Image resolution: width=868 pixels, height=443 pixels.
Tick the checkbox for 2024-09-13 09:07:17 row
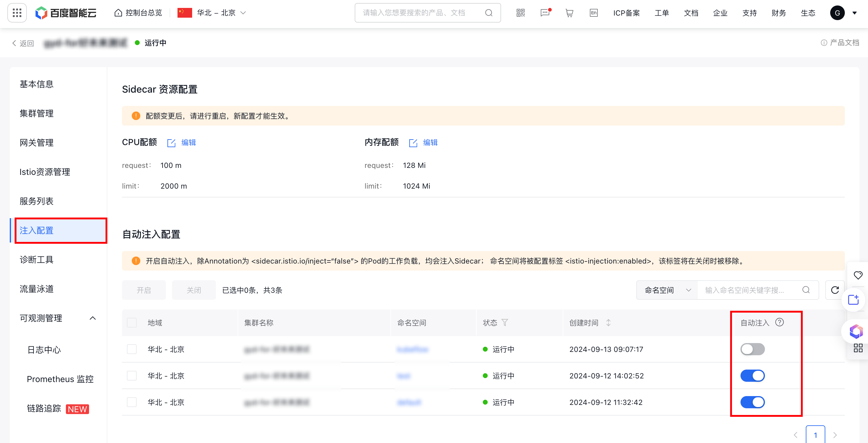coord(132,349)
